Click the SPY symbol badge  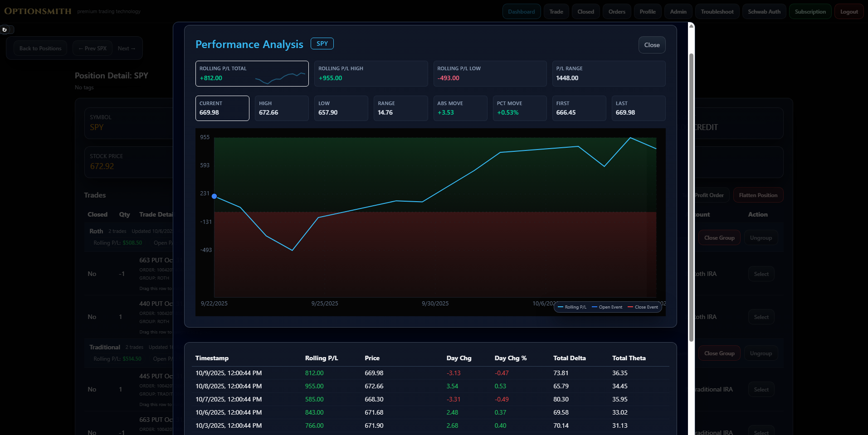(x=322, y=43)
